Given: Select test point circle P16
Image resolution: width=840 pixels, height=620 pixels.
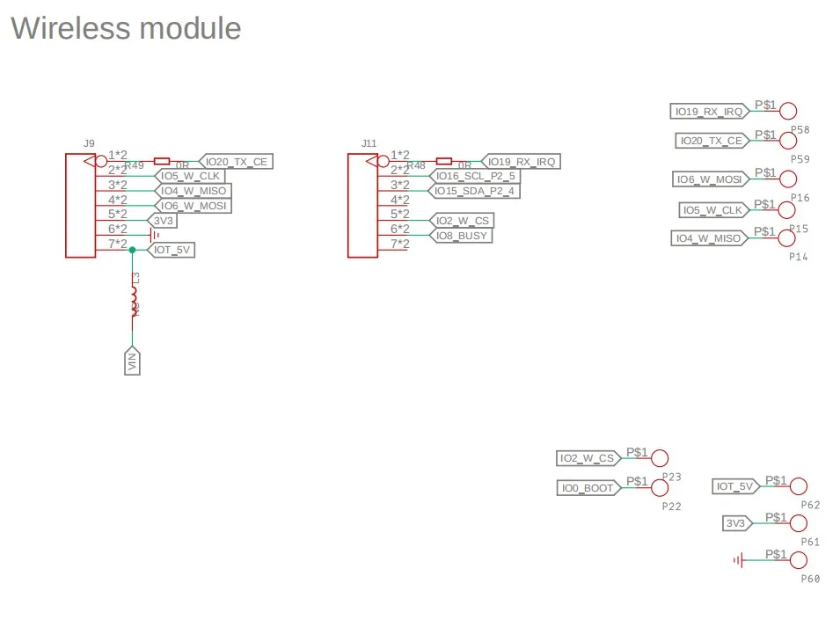Looking at the screenshot, I should 788,179.
